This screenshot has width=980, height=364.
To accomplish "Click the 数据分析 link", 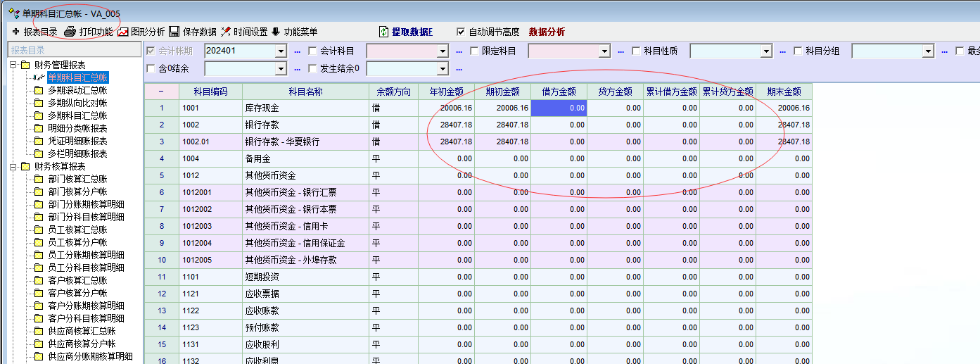I will pos(547,32).
